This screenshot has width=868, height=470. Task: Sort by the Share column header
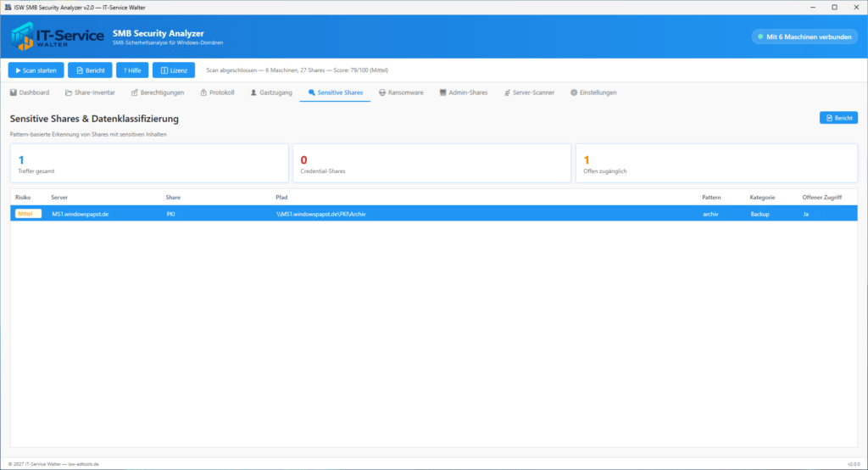173,198
